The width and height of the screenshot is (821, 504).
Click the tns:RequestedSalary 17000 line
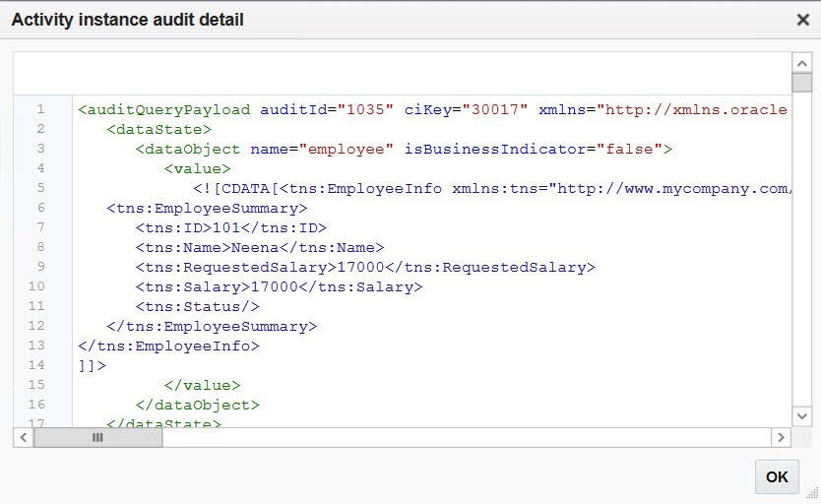click(364, 267)
